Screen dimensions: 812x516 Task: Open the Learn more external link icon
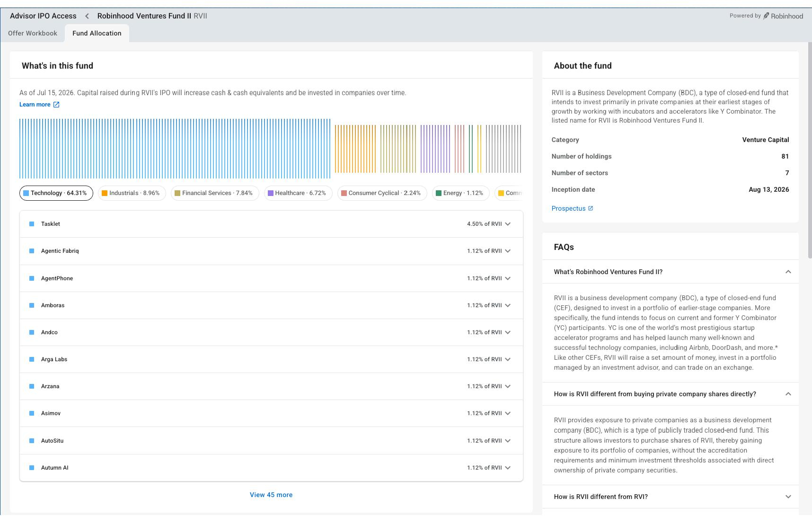click(56, 105)
